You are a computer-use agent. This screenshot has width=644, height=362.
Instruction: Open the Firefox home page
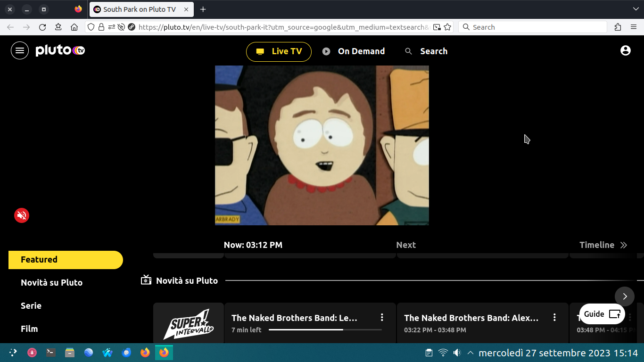coord(74,27)
